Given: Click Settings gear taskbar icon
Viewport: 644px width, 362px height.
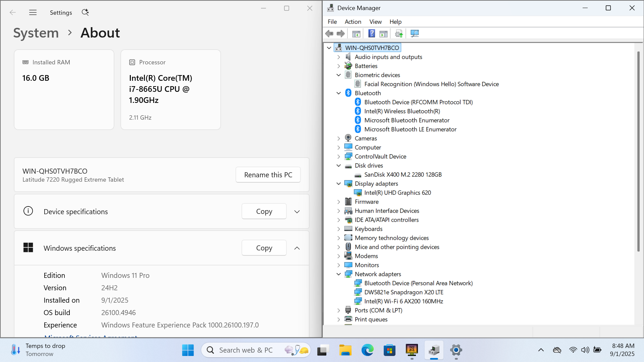Looking at the screenshot, I should (456, 350).
